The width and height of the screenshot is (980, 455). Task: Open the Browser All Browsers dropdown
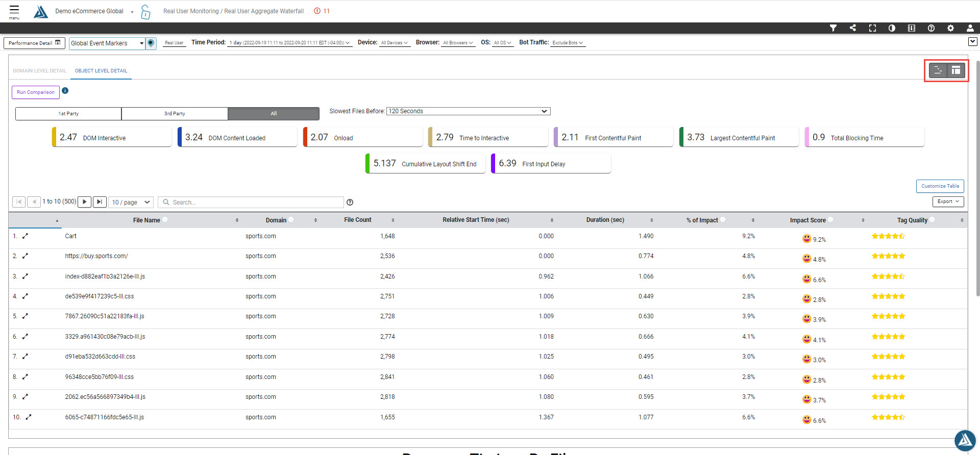[458, 43]
